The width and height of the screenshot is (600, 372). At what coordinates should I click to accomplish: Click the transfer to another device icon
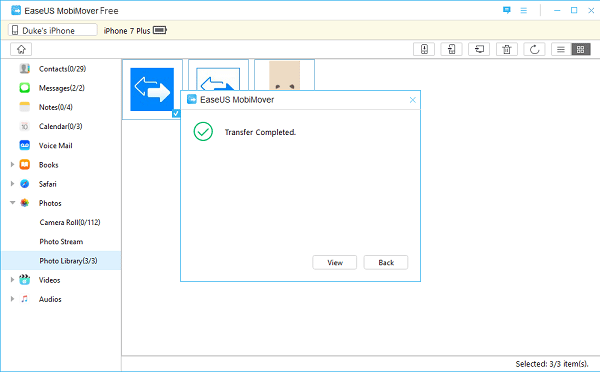pos(452,49)
